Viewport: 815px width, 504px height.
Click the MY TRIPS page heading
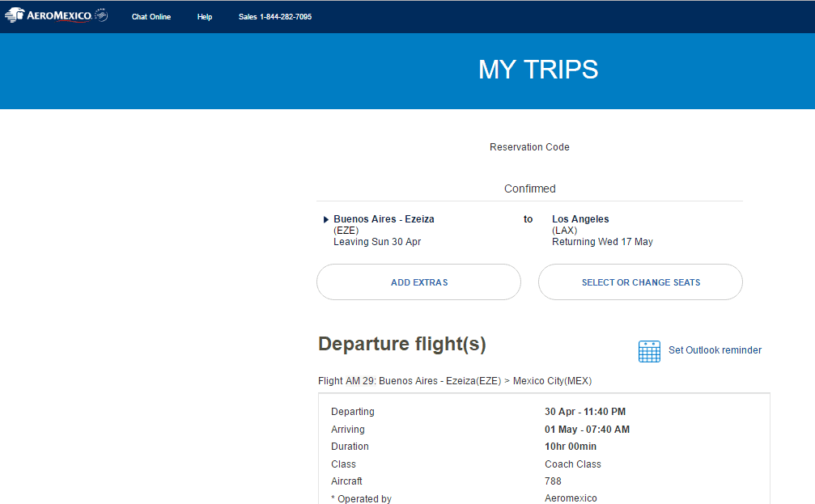(538, 70)
